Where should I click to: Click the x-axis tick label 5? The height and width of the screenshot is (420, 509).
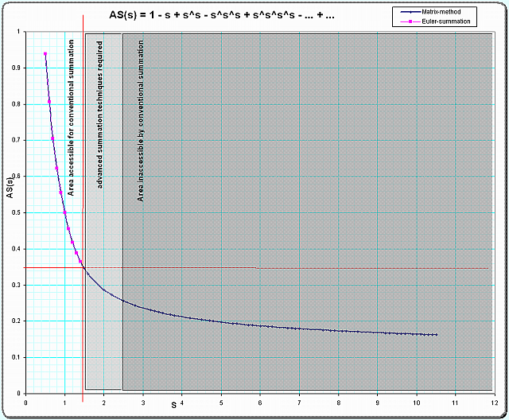pyautogui.click(x=221, y=402)
